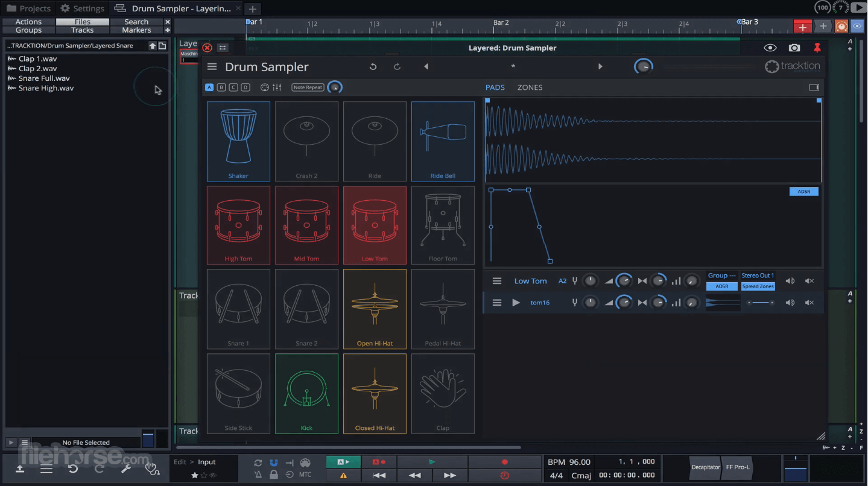Toggle the loop cycle icon in transport options

point(258,462)
